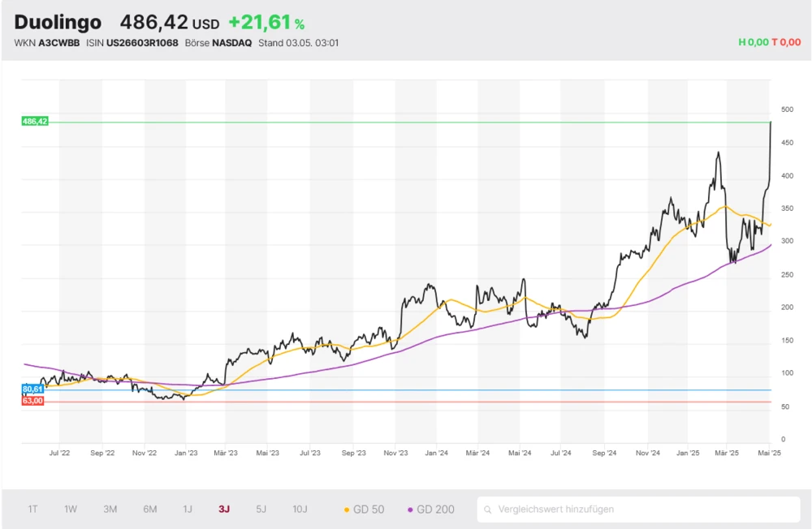
Task: Click the +21,61 % change value
Action: click(266, 23)
